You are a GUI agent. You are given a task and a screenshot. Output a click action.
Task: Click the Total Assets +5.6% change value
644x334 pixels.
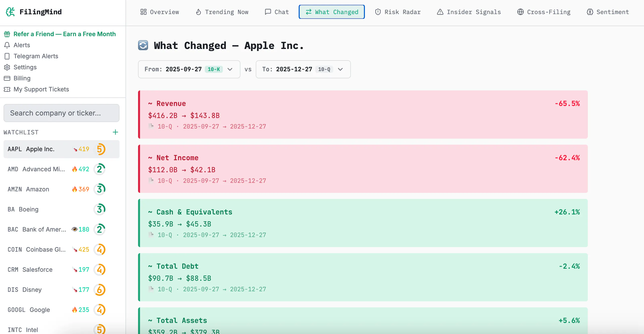(569, 321)
